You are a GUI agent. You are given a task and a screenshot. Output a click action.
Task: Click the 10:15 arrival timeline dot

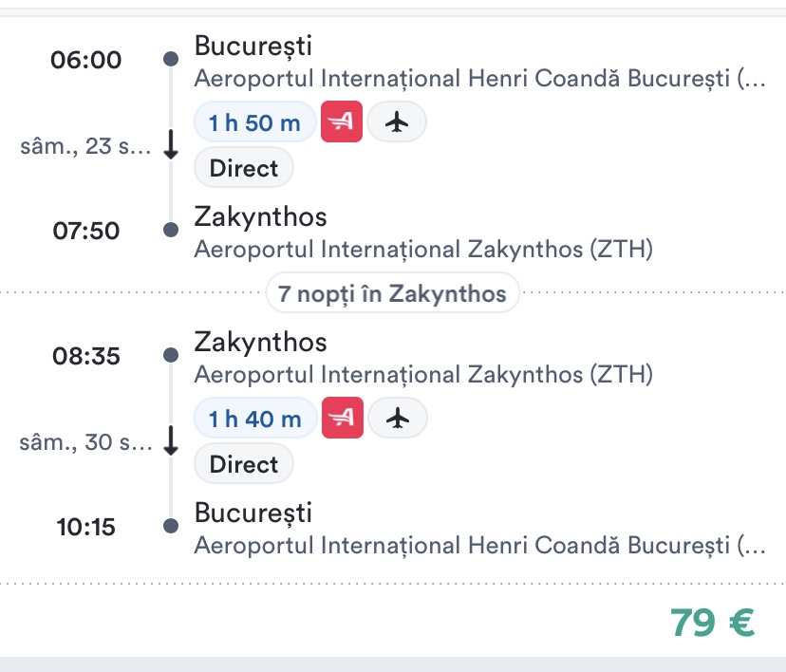click(x=171, y=526)
